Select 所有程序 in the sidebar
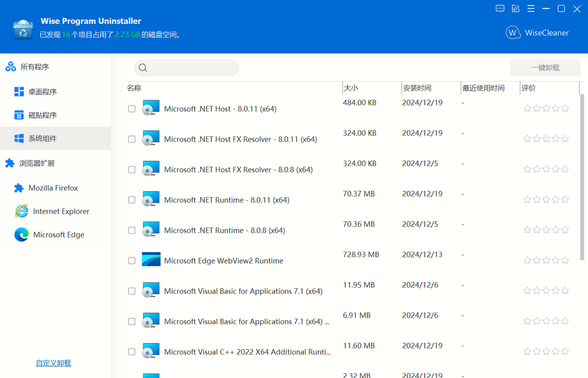 32,66
